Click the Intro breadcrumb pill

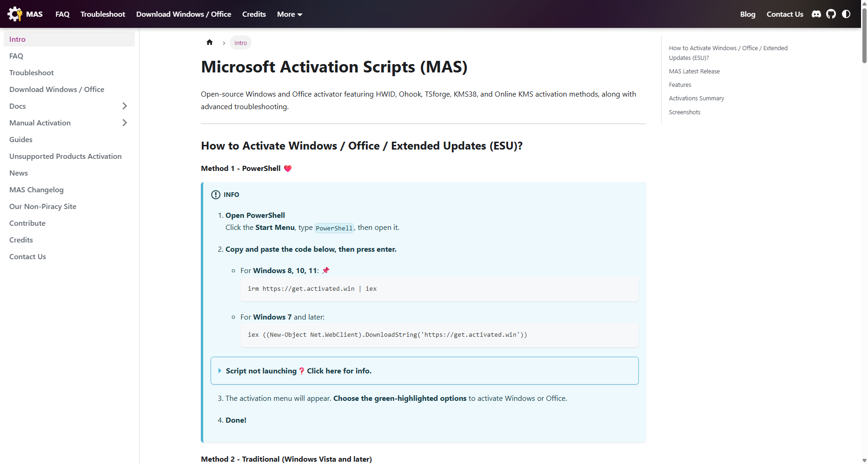tap(240, 43)
